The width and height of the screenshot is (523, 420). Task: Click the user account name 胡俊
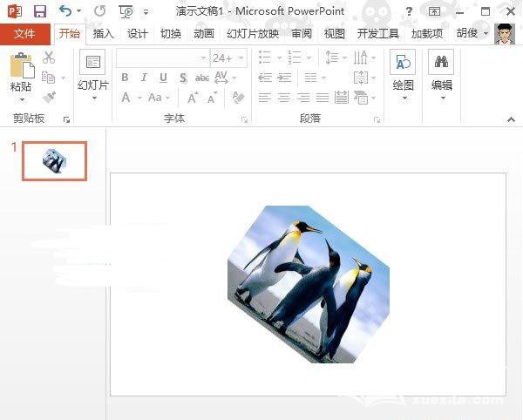(467, 33)
